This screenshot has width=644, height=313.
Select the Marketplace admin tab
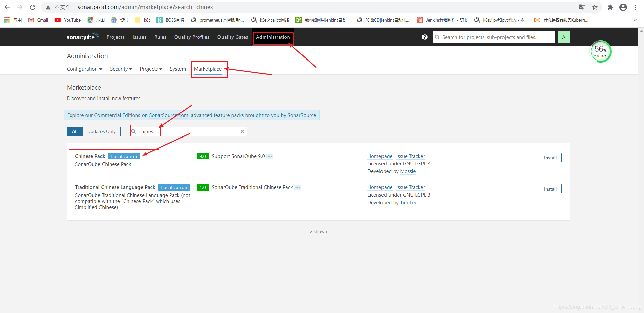tap(208, 69)
